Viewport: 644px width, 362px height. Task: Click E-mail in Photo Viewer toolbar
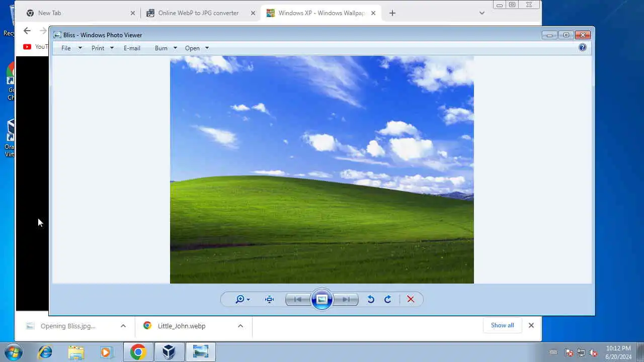pyautogui.click(x=132, y=48)
